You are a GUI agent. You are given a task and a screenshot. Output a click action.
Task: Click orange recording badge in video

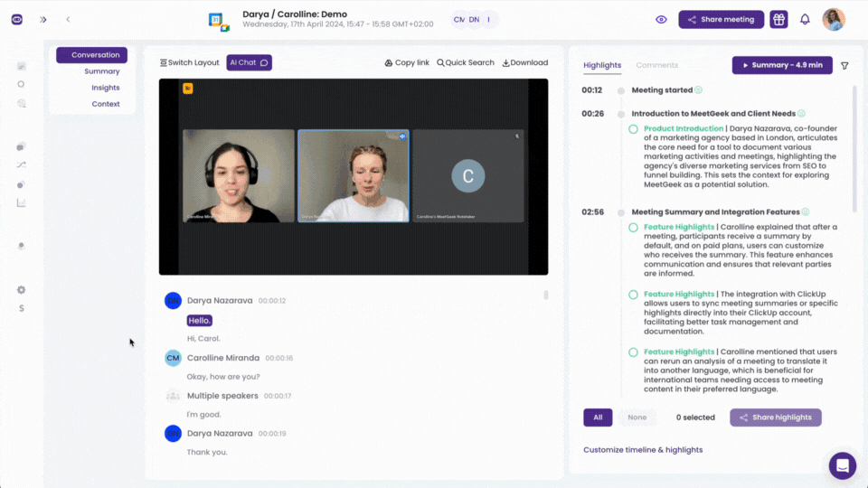tap(188, 88)
